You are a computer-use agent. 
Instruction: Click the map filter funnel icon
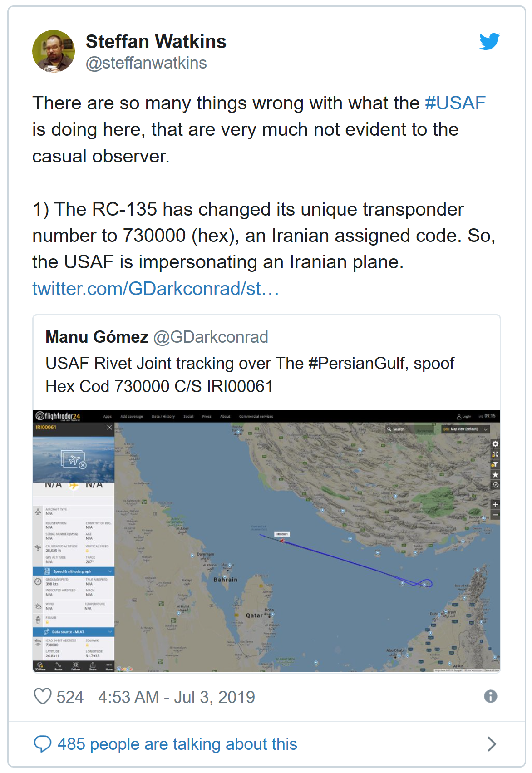coord(495,464)
